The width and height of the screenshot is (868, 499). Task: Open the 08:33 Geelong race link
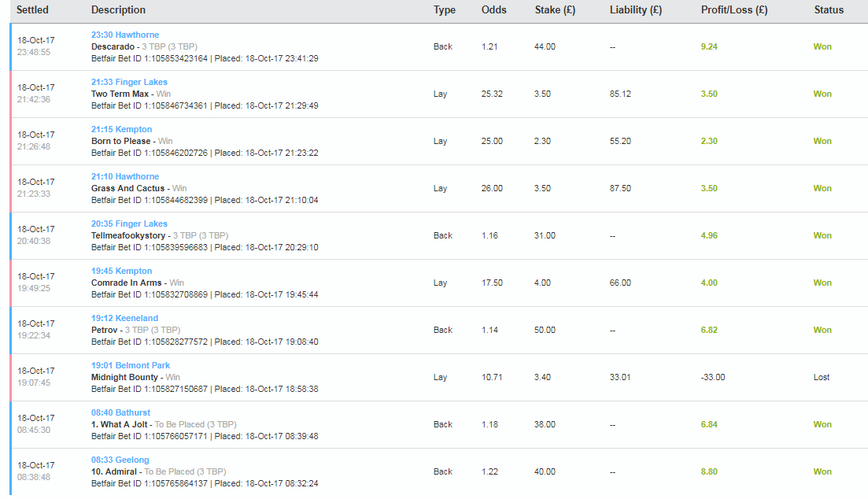[x=120, y=460]
